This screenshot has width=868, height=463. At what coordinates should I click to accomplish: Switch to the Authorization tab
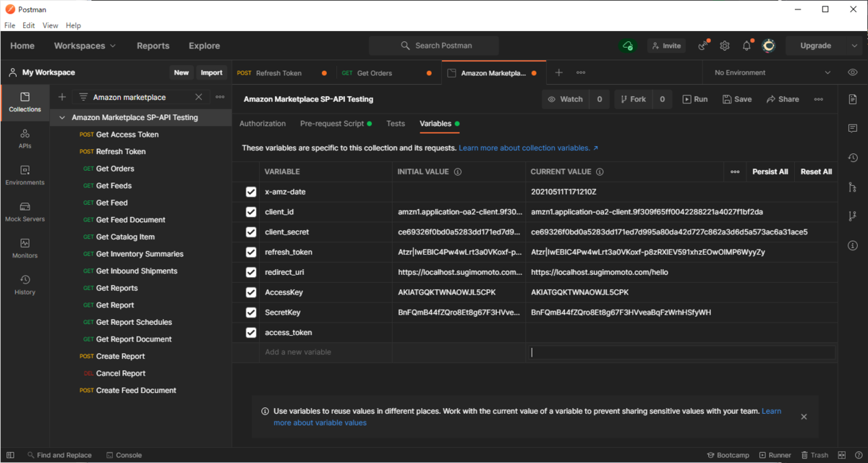pyautogui.click(x=263, y=124)
